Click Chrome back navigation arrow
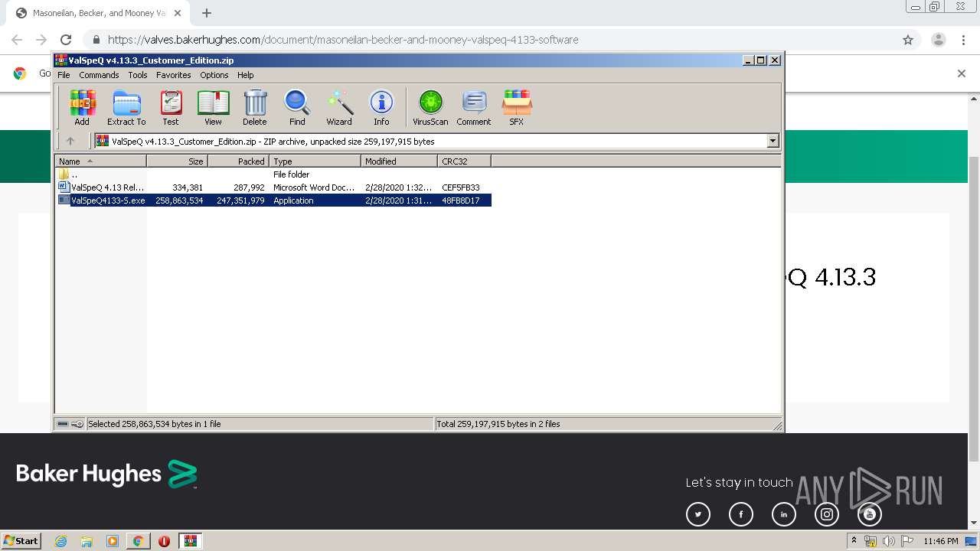Screen dimensions: 980x551 tap(17, 40)
